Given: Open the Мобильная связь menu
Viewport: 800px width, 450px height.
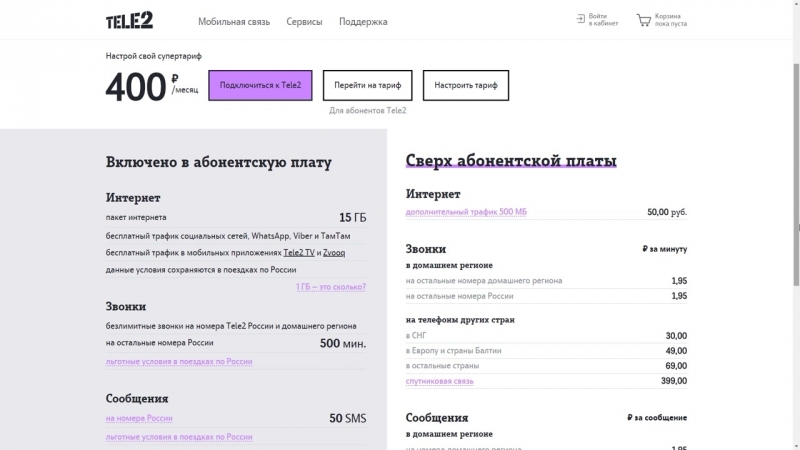Looking at the screenshot, I should point(234,22).
